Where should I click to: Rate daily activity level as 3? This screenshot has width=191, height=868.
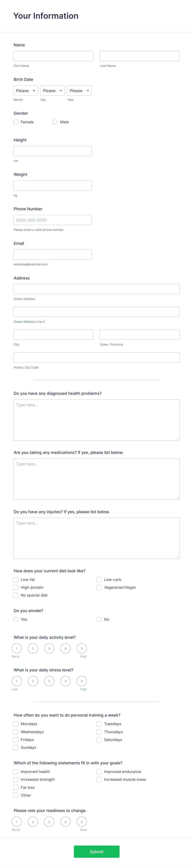coord(49,648)
